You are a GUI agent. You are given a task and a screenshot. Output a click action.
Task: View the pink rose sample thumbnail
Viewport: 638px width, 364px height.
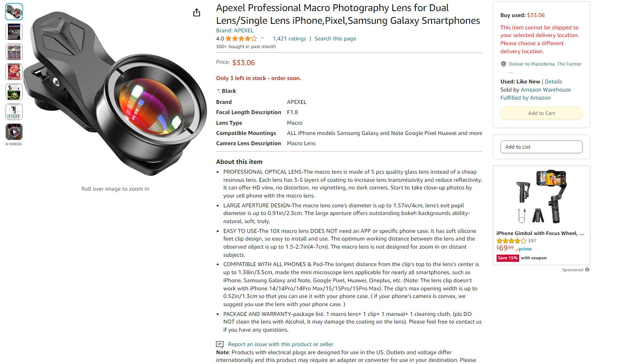click(x=14, y=72)
